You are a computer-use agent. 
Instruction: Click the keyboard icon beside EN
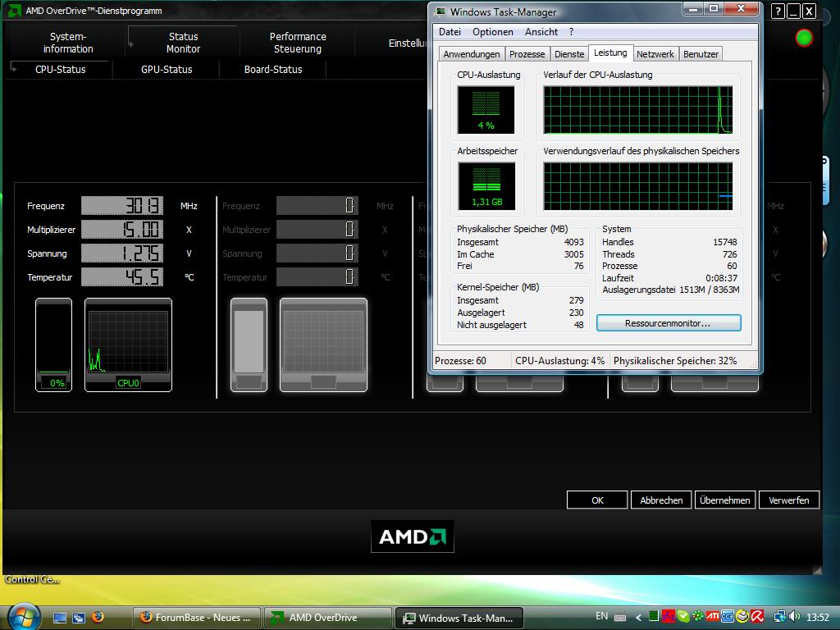[x=620, y=617]
